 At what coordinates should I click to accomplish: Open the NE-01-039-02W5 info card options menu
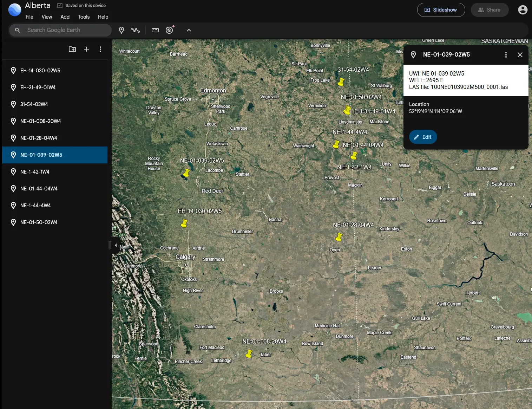pyautogui.click(x=506, y=55)
